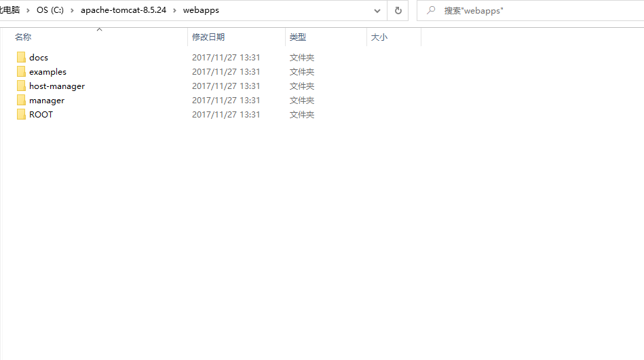Sort by 修改日期 column header
This screenshot has height=360, width=644.
coord(208,37)
